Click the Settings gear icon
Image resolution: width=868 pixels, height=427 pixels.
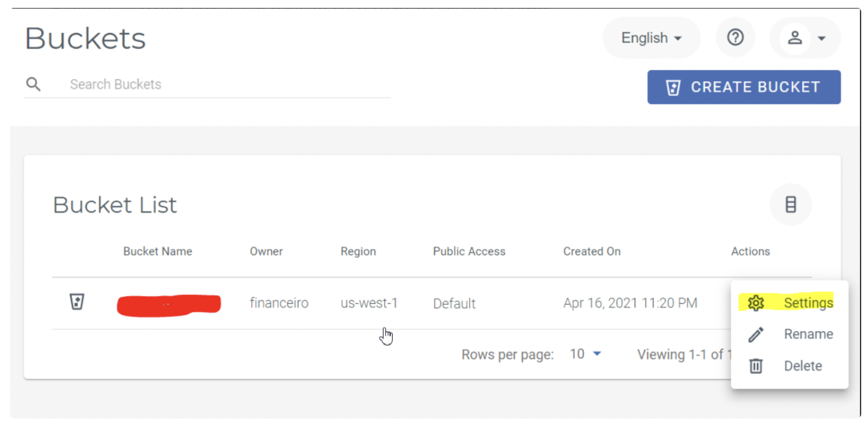[x=756, y=303]
